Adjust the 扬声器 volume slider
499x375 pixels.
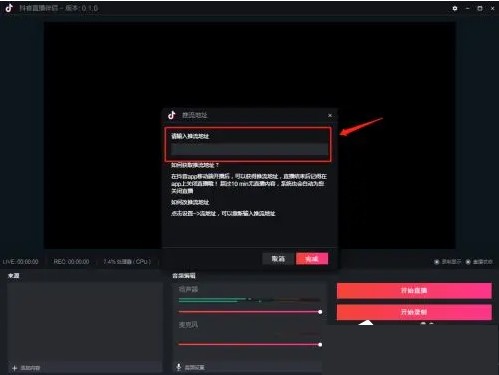[249, 312]
